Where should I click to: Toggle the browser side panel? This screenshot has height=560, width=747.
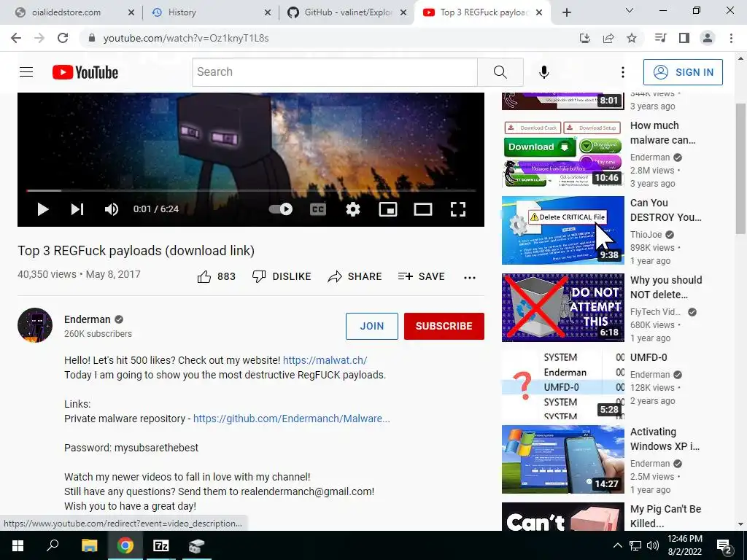click(x=684, y=38)
